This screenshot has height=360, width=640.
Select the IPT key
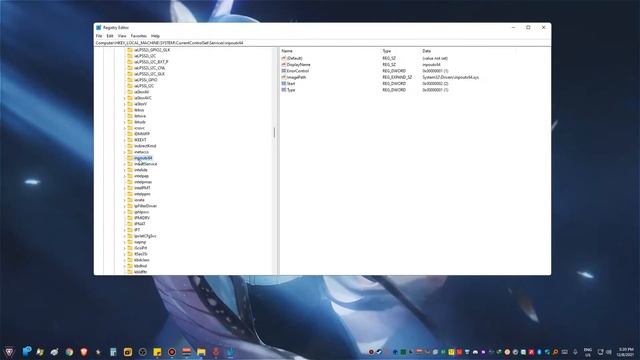[137, 230]
